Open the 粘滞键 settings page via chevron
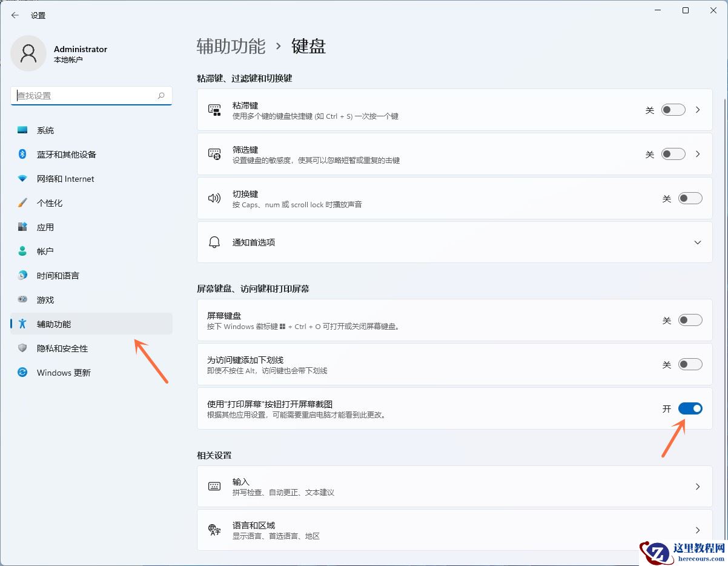This screenshot has width=728, height=566. (x=697, y=110)
